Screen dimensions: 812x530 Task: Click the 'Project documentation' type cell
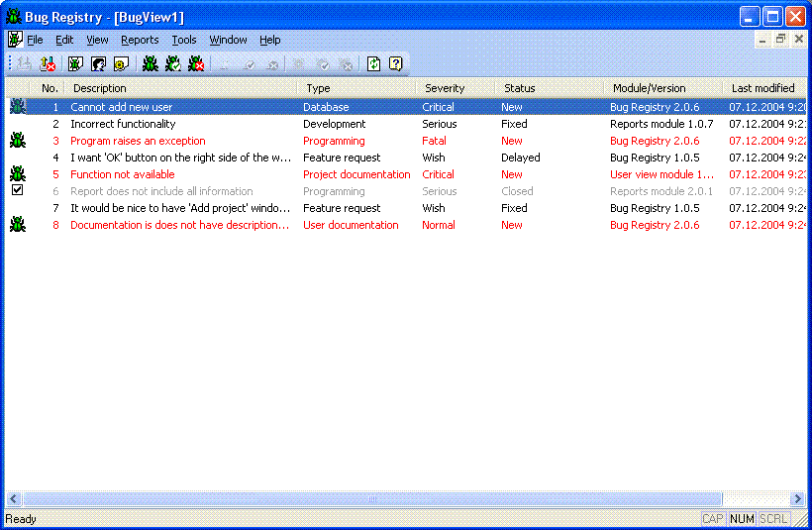pos(356,174)
